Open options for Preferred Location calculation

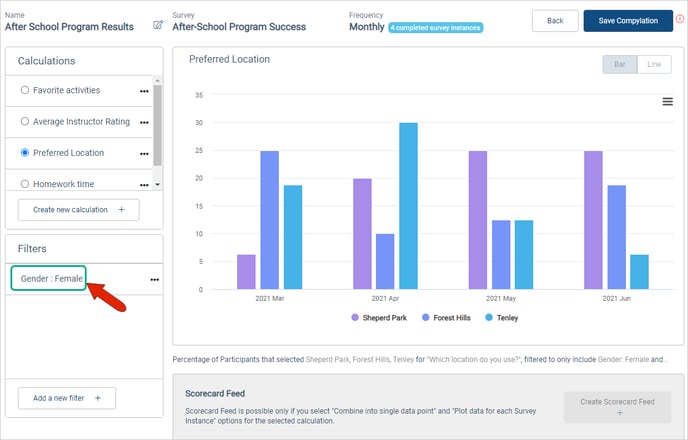coord(145,154)
